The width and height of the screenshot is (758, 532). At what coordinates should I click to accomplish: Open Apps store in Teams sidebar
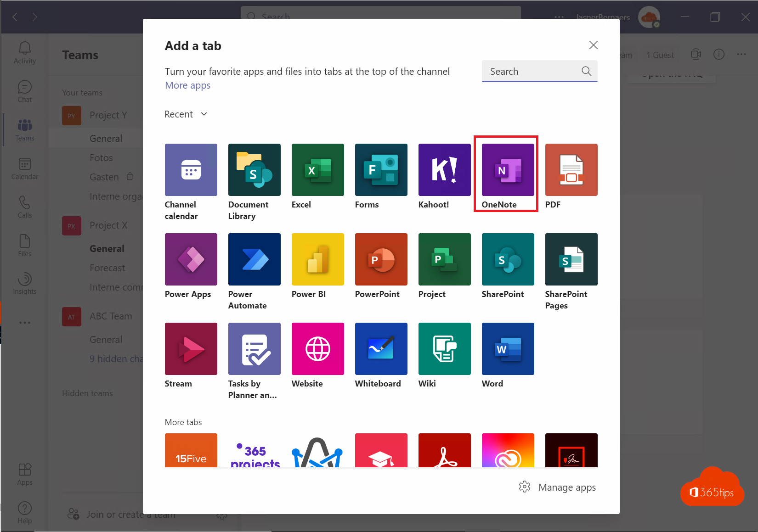(x=25, y=474)
